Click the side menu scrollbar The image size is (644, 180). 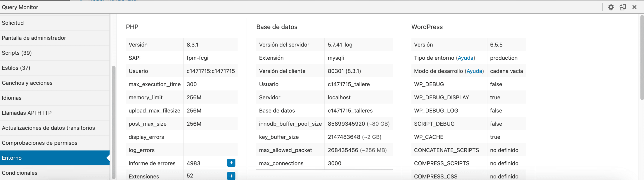click(x=113, y=121)
